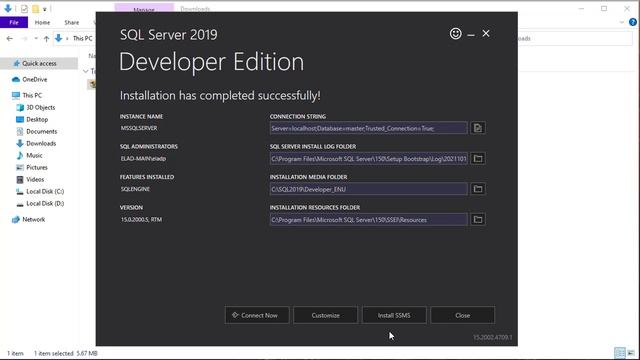Switch Explorer to details view icon
This screenshot has width=640, height=360.
click(x=620, y=353)
